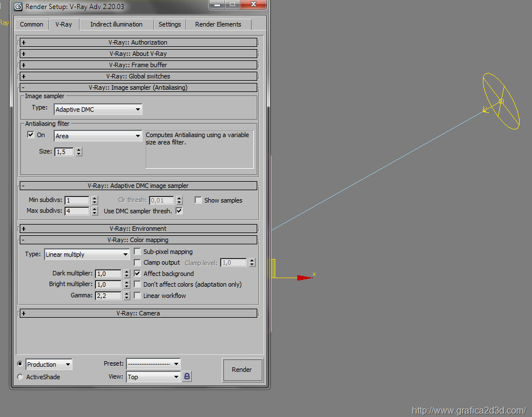Open the Color mapping Type dropdown
The height and width of the screenshot is (417, 532).
tap(87, 254)
